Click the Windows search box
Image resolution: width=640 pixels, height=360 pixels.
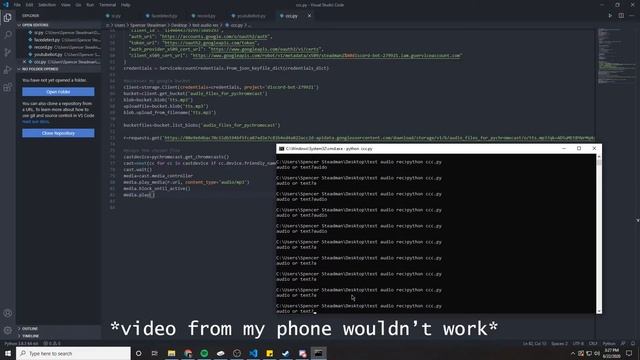click(73, 353)
